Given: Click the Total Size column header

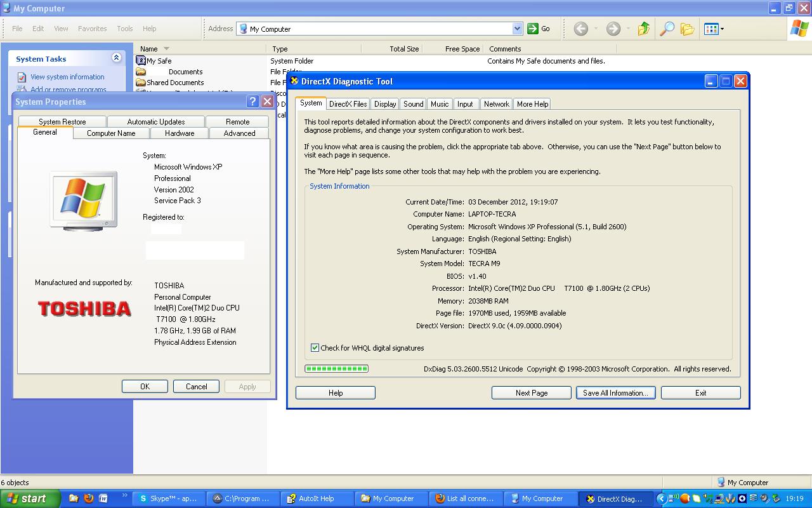Looking at the screenshot, I should [x=391, y=49].
